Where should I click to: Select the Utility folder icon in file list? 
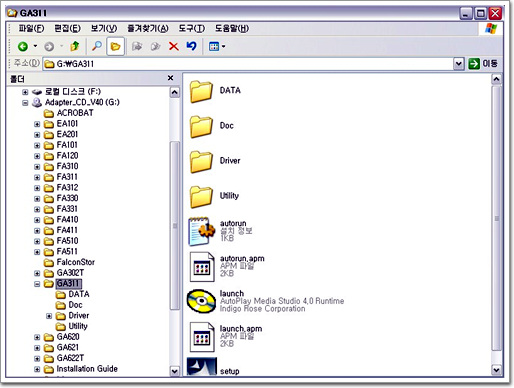pyautogui.click(x=201, y=196)
